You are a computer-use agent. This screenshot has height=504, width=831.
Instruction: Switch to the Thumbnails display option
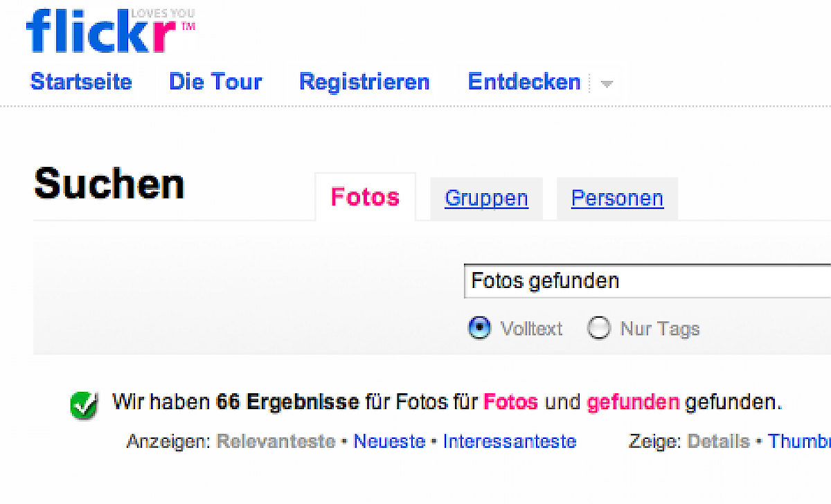coord(799,442)
